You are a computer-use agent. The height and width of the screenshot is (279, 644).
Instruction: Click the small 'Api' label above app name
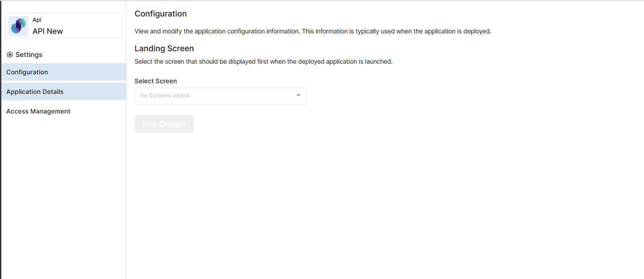37,20
